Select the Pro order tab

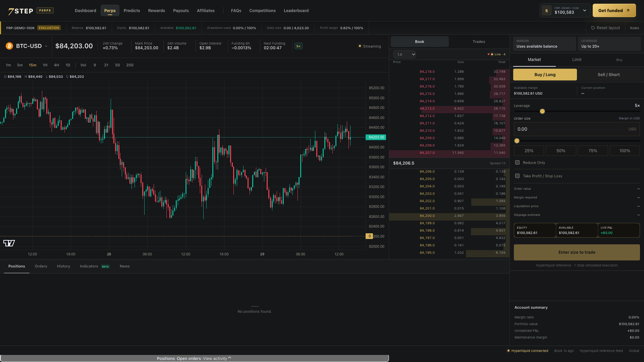[619, 60]
